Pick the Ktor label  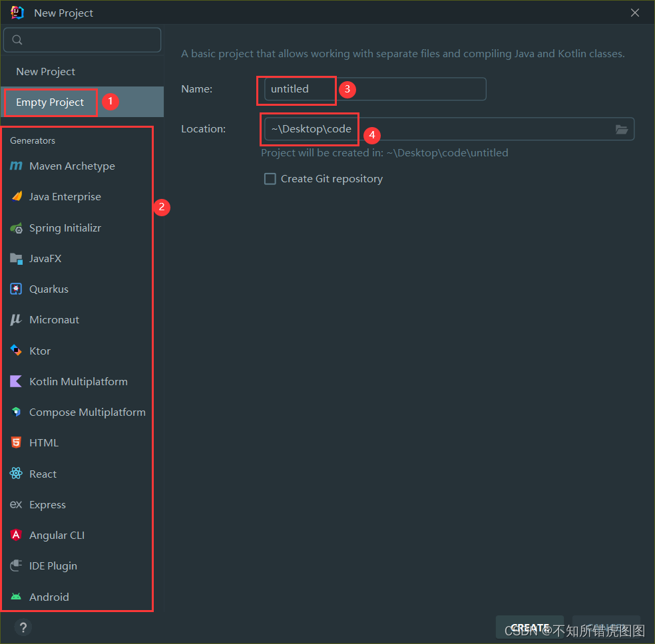tap(40, 351)
